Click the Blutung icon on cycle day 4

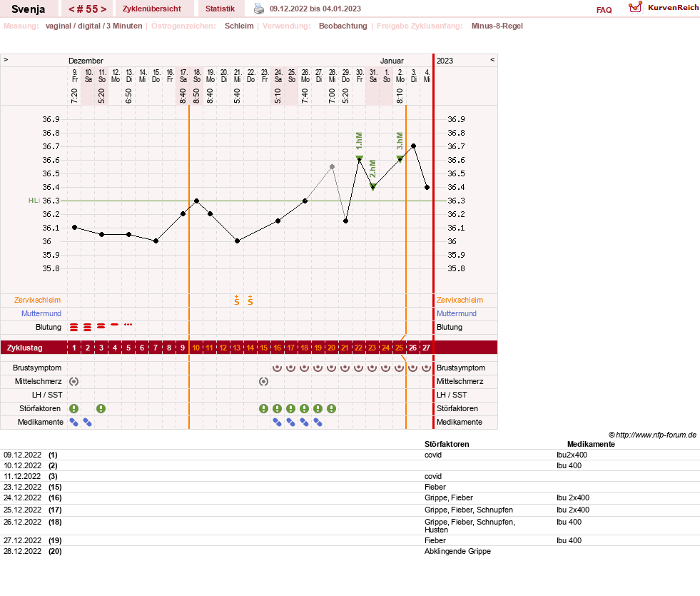click(x=115, y=325)
